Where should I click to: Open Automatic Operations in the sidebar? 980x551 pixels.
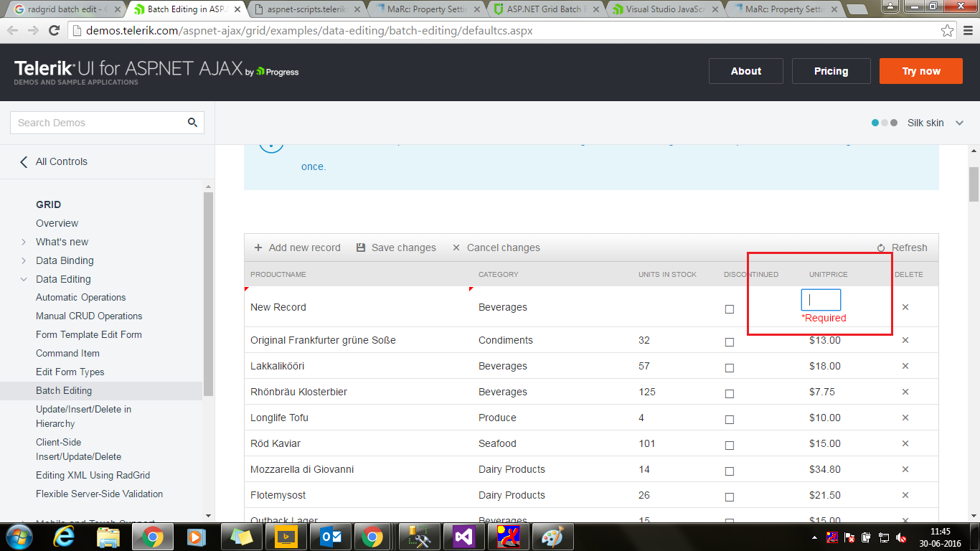click(x=81, y=297)
